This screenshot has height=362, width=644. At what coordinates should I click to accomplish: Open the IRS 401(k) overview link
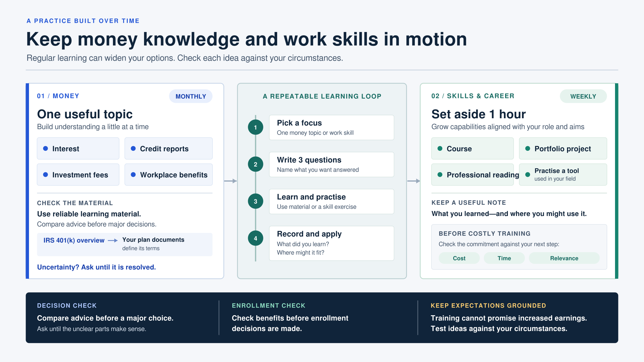(x=74, y=240)
